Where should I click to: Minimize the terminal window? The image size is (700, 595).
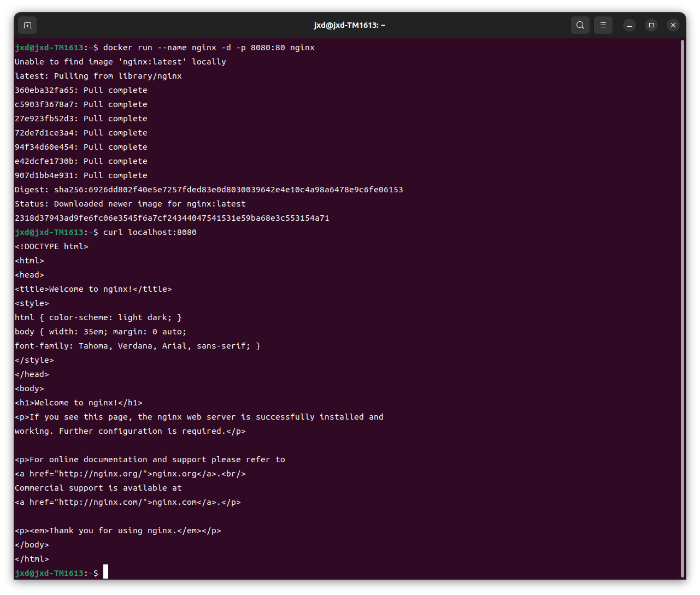[x=630, y=25]
